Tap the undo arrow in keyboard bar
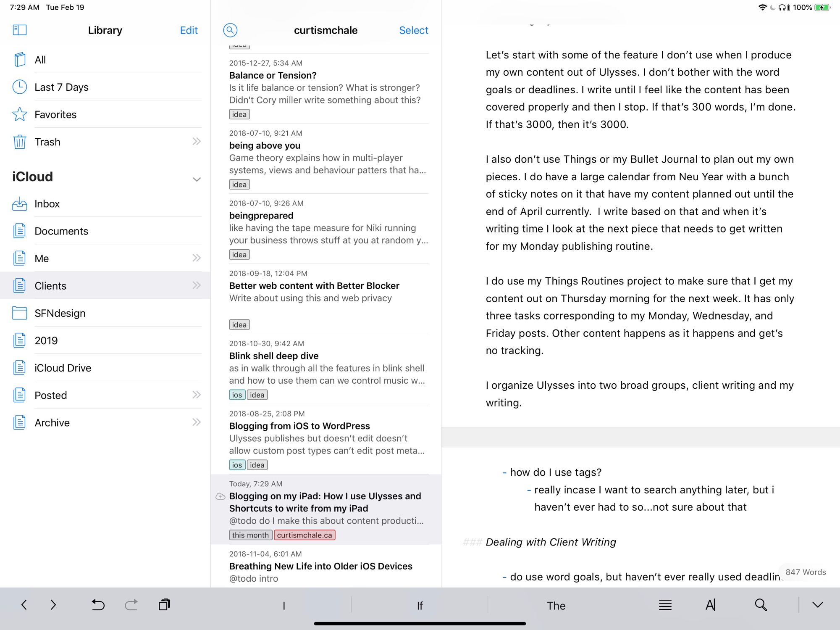Viewport: 840px width, 630px height. [98, 605]
